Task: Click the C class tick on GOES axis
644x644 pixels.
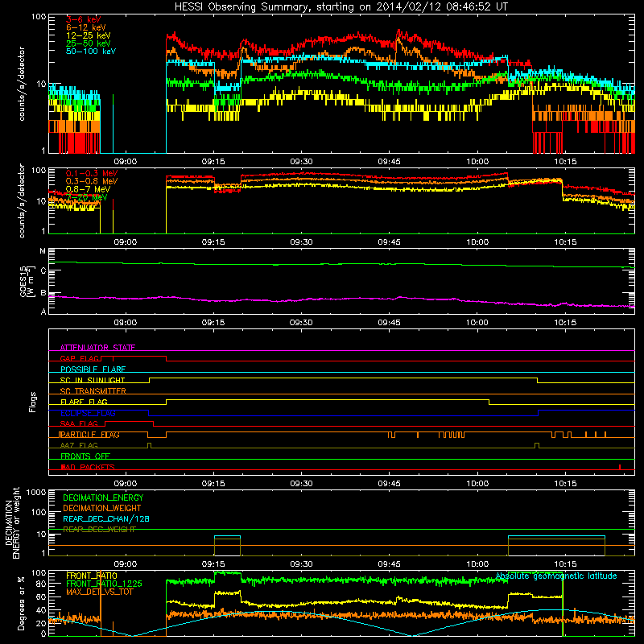Action: tap(43, 270)
